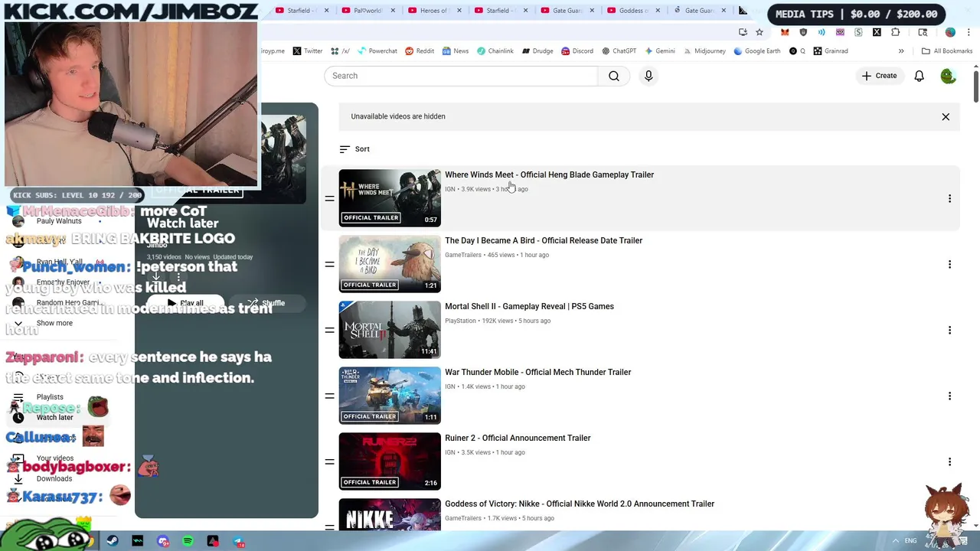Open Discord from the taskbar
Screen dimensions: 980x551
163,541
